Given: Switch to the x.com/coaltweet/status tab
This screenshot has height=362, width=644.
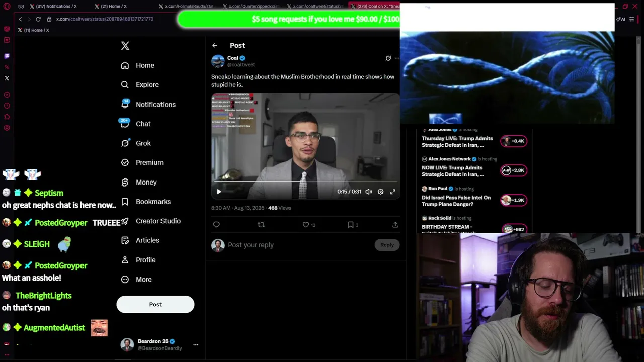Looking at the screenshot, I should pyautogui.click(x=315, y=6).
